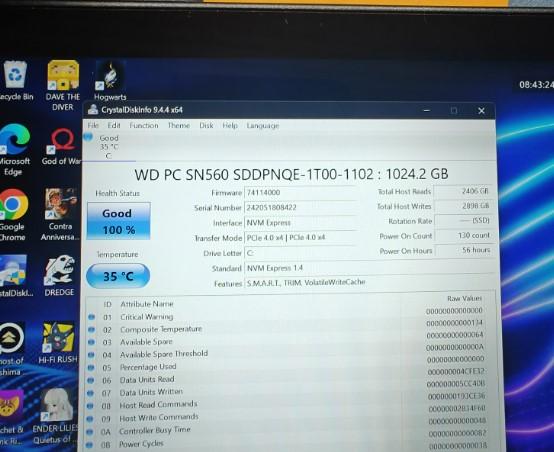Click Critical Warning status indicator dot

[x=92, y=317]
